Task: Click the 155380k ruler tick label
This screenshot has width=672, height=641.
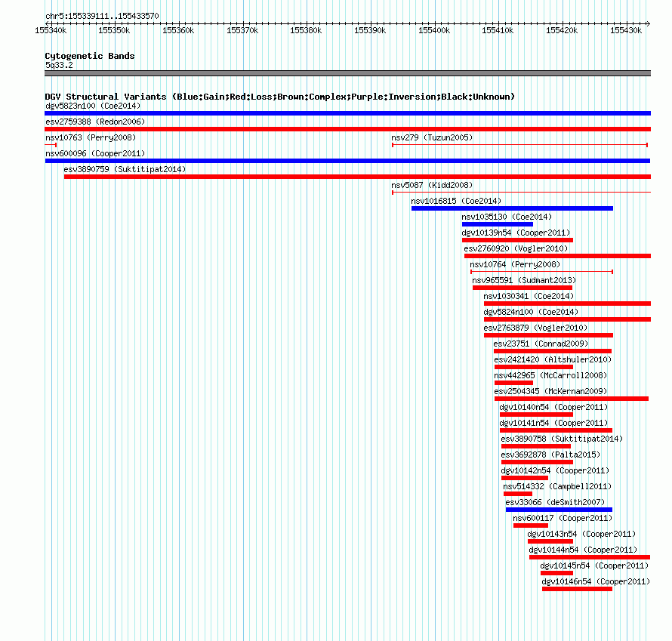Action: click(306, 30)
